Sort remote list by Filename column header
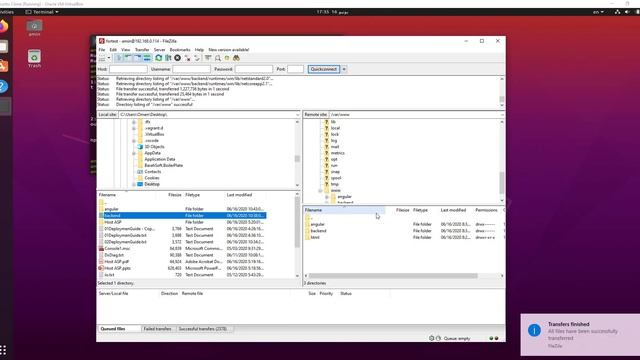The image size is (640, 360). pyautogui.click(x=344, y=210)
